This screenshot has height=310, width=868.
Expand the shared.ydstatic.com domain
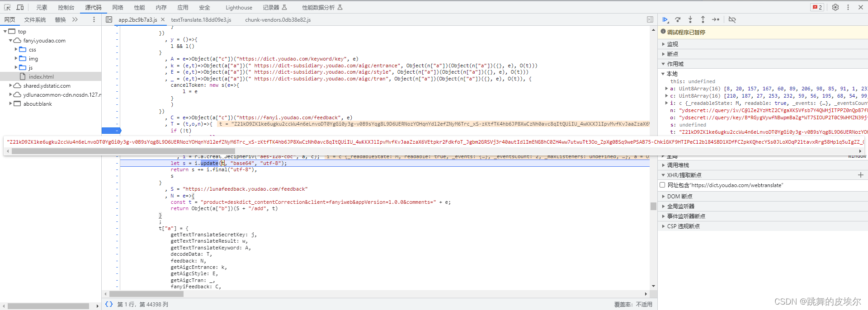[10, 85]
